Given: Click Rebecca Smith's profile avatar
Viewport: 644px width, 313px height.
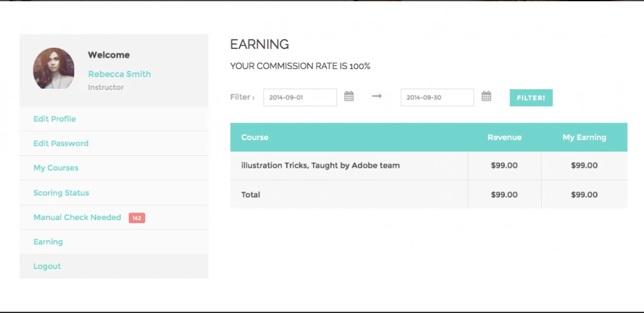Looking at the screenshot, I should click(53, 69).
